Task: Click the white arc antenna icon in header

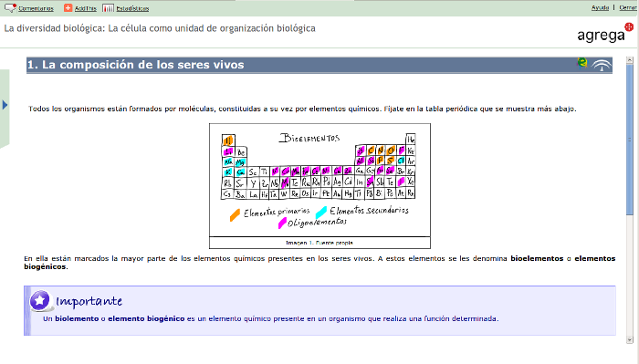Action: pos(602,65)
